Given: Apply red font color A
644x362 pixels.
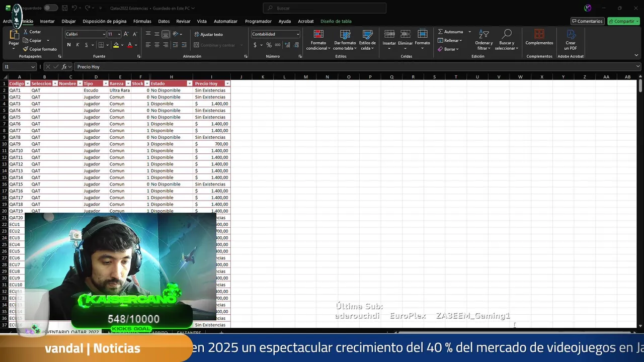Looking at the screenshot, I should point(130,45).
